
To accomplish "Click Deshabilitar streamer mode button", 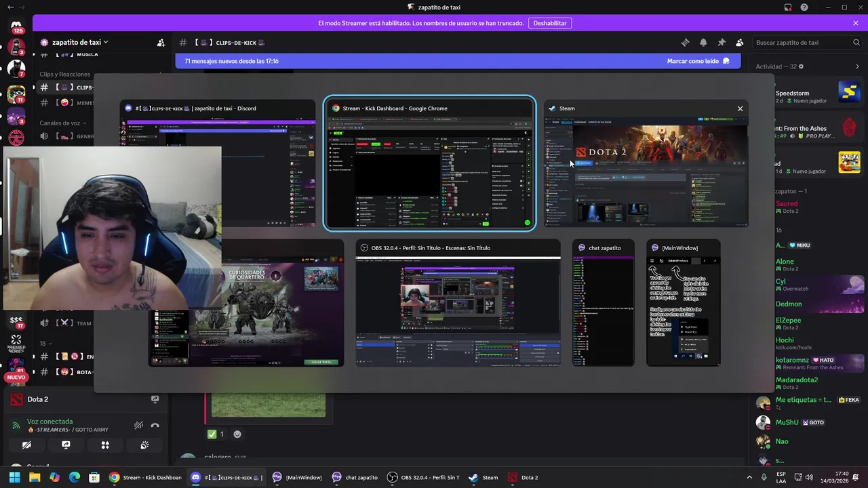I will pos(550,22).
